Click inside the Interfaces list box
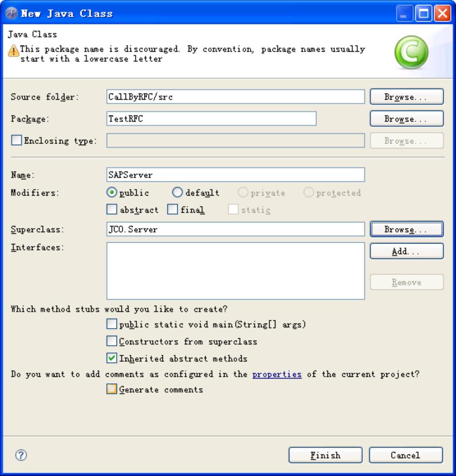The image size is (456, 476). tap(236, 271)
